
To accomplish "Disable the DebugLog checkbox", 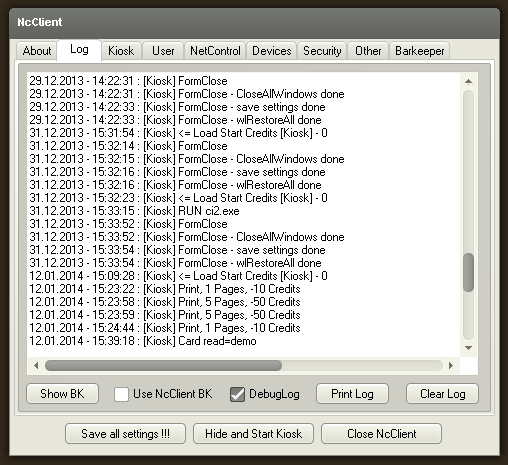I will pyautogui.click(x=237, y=394).
